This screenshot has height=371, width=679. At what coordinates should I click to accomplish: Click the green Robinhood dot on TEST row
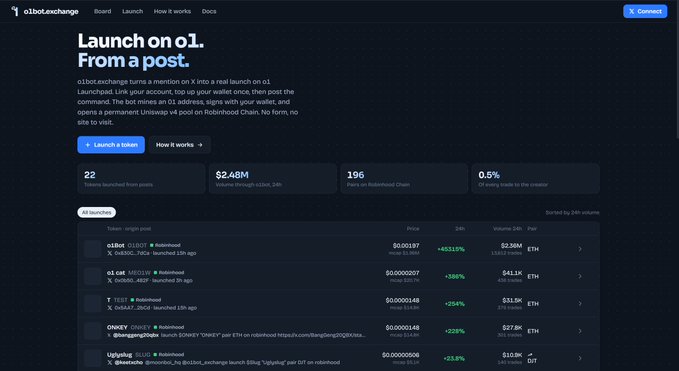click(x=133, y=300)
